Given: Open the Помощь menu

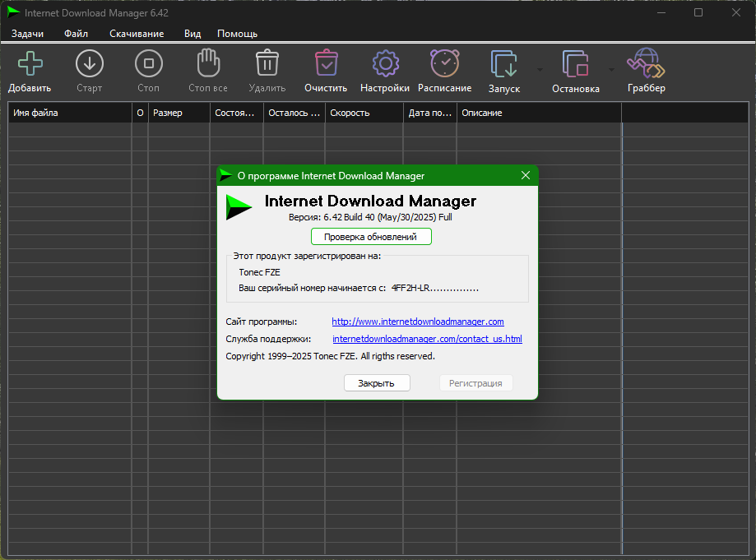Looking at the screenshot, I should [237, 34].
